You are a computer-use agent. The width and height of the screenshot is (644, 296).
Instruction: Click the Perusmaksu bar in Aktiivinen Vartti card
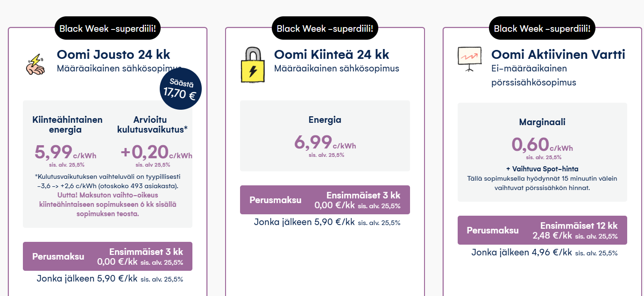(542, 230)
